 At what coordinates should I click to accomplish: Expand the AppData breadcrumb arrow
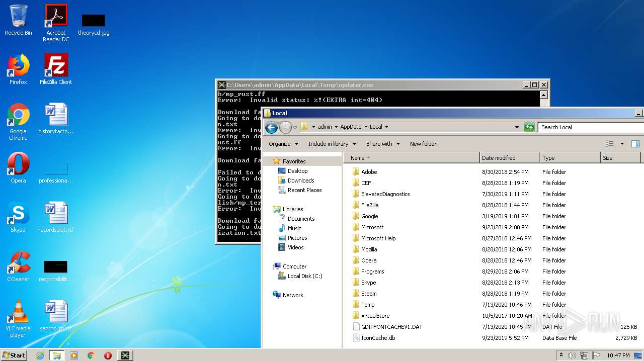[366, 127]
